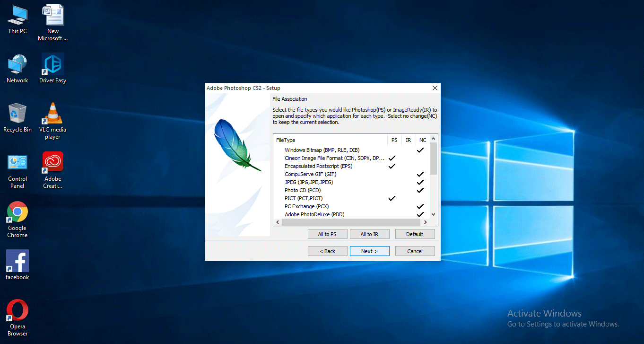Click the file list scroll up arrow

click(434, 139)
